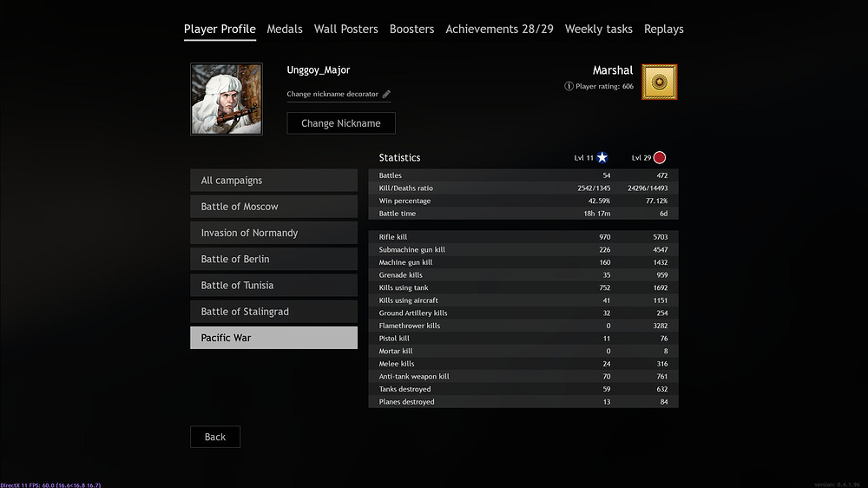
Task: Open the Boosters tab
Action: 411,29
